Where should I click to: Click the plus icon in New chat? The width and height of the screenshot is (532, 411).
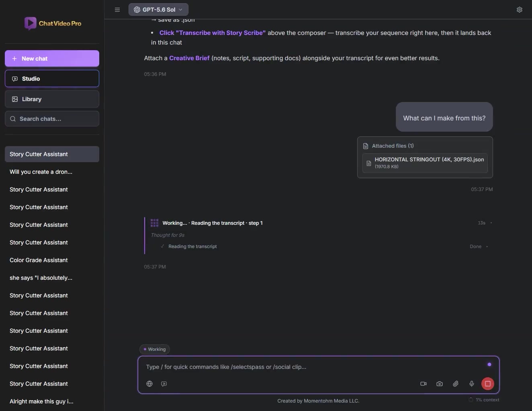click(x=14, y=59)
